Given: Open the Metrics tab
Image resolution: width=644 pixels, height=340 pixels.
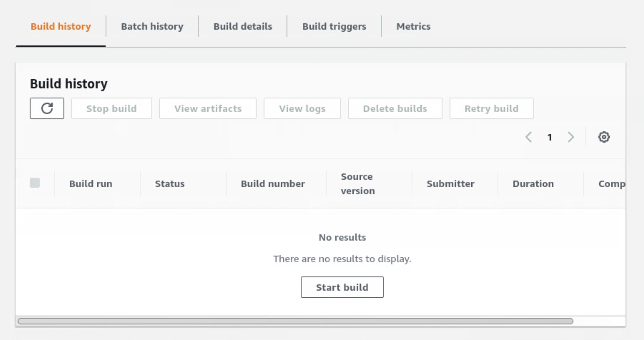Looking at the screenshot, I should (x=413, y=27).
